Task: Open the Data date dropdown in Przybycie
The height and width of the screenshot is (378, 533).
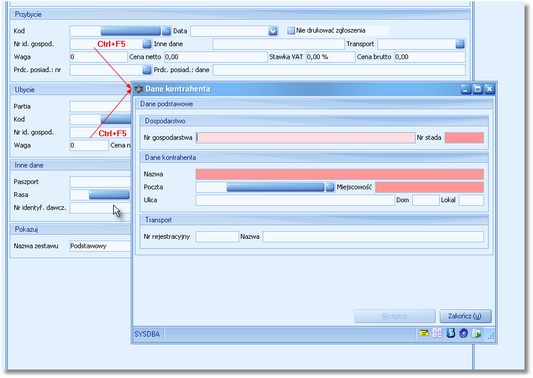Action: [273, 31]
